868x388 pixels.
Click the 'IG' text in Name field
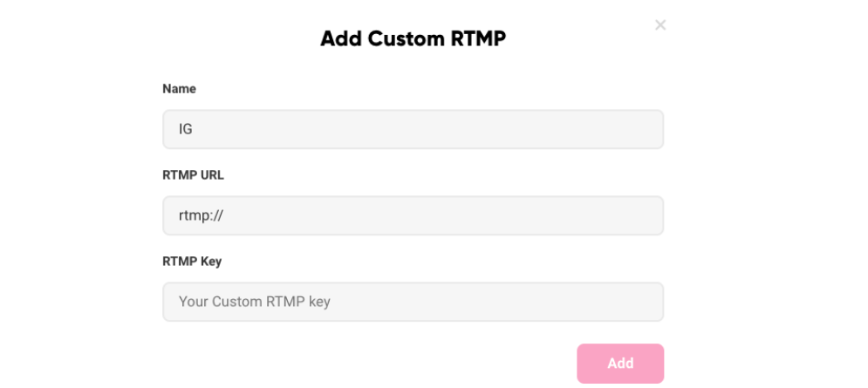pos(185,130)
